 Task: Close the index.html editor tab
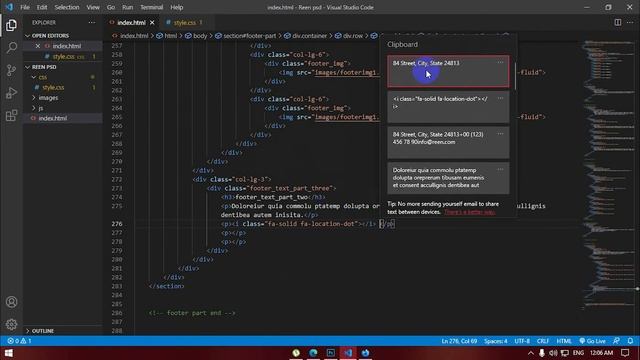pos(152,22)
